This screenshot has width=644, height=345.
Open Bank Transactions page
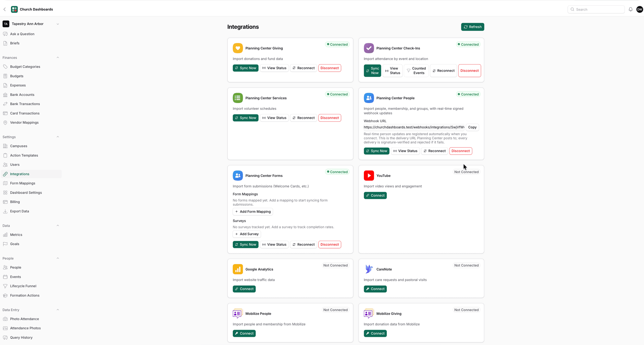[31, 104]
